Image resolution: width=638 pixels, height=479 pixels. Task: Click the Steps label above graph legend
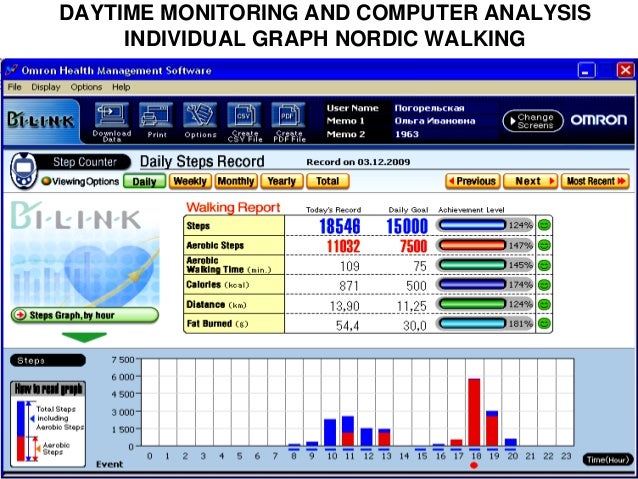click(48, 361)
